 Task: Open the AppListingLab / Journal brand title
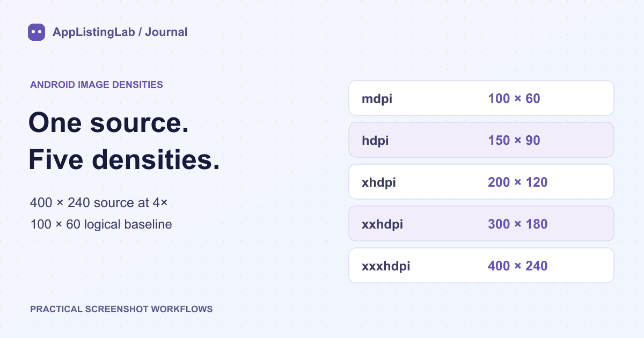coord(120,32)
